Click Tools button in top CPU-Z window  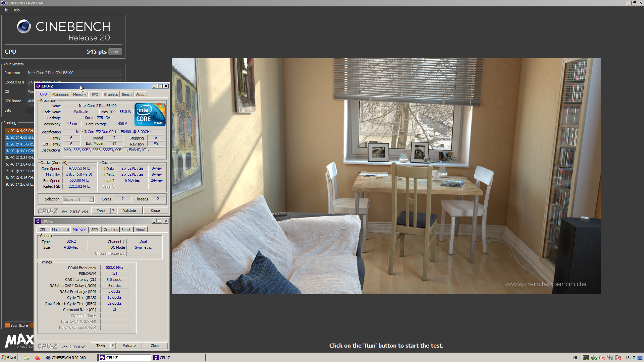pyautogui.click(x=101, y=210)
